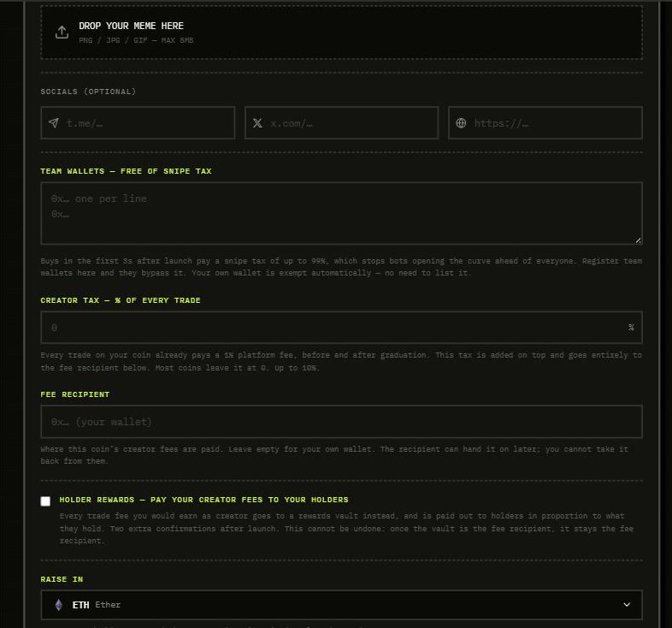Click the globe website icon
The width and height of the screenshot is (672, 628).
click(x=461, y=123)
